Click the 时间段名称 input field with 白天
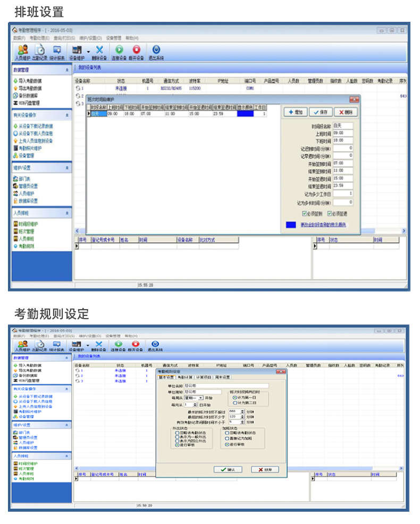This screenshot has width=420, height=524. click(342, 126)
